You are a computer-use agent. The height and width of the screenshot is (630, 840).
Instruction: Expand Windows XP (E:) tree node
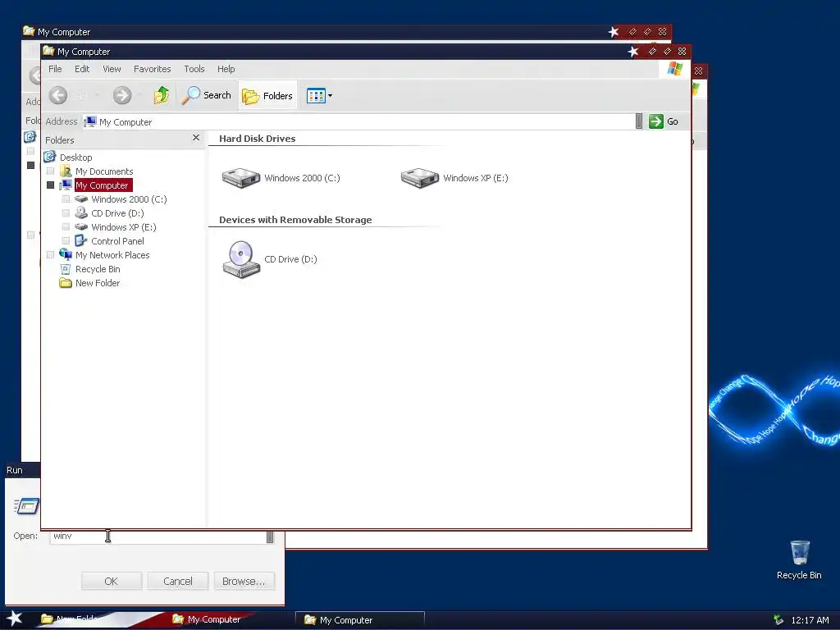click(x=66, y=226)
